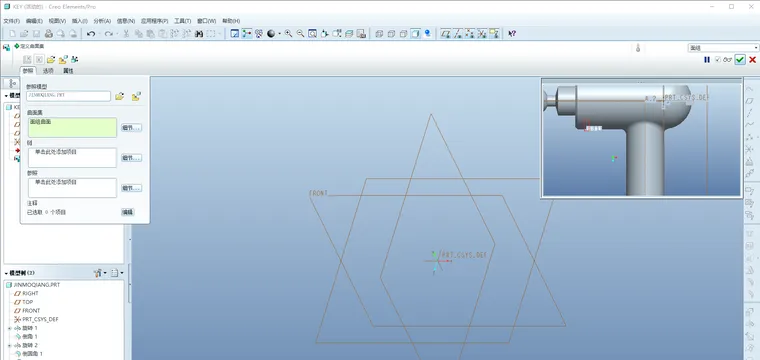This screenshot has height=360, width=760.
Task: Toggle annotation display icon
Action: tap(494, 33)
